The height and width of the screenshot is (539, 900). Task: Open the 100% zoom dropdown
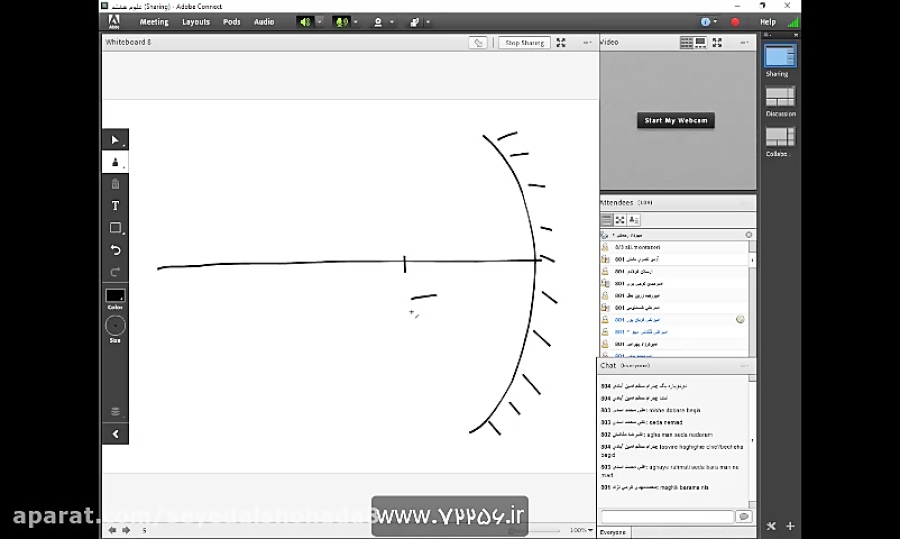(581, 530)
